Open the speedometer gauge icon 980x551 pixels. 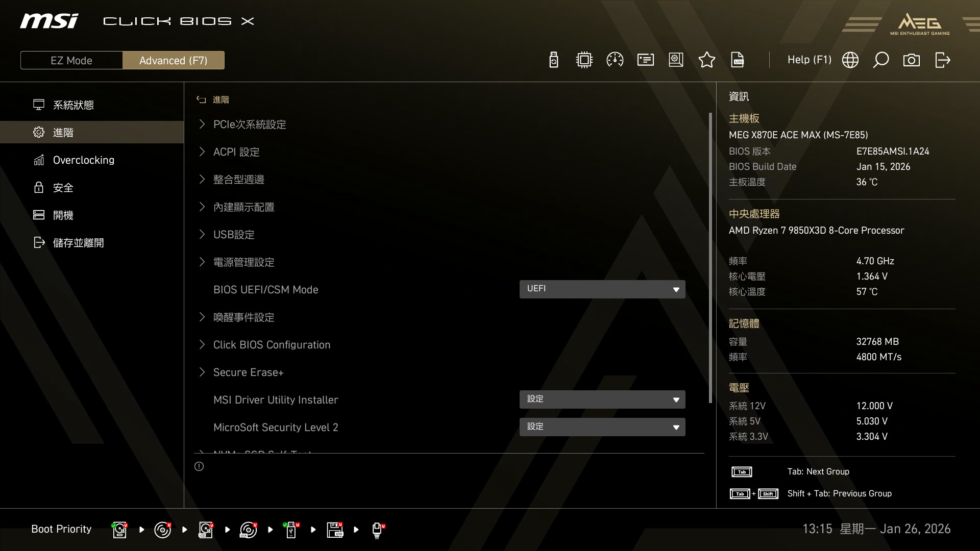pyautogui.click(x=615, y=60)
